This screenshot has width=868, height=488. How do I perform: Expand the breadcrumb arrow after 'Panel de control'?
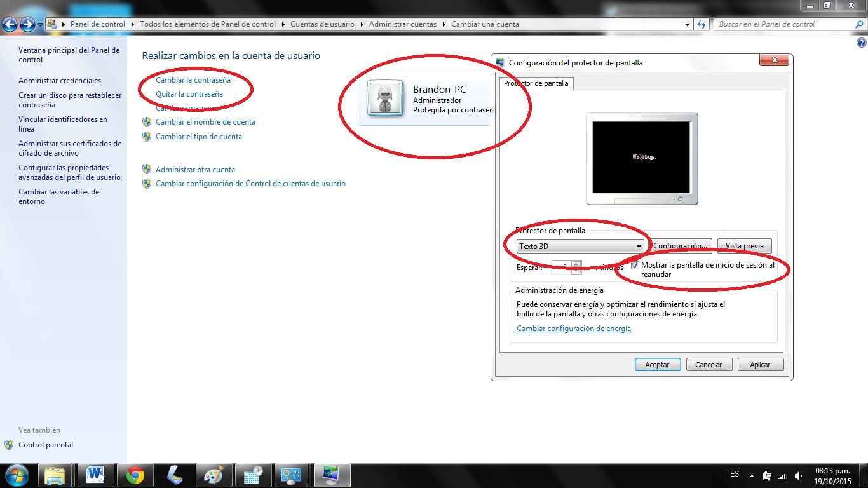coord(132,24)
